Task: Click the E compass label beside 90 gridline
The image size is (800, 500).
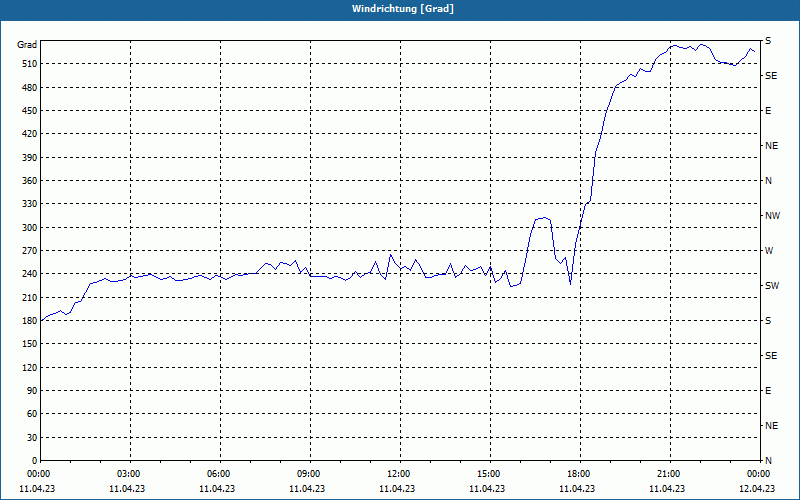Action: coord(768,391)
